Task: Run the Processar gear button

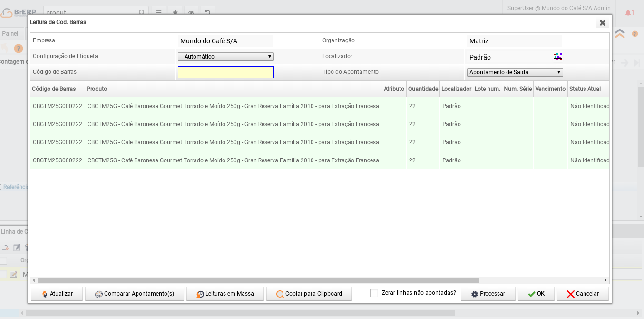Action: (x=488, y=294)
